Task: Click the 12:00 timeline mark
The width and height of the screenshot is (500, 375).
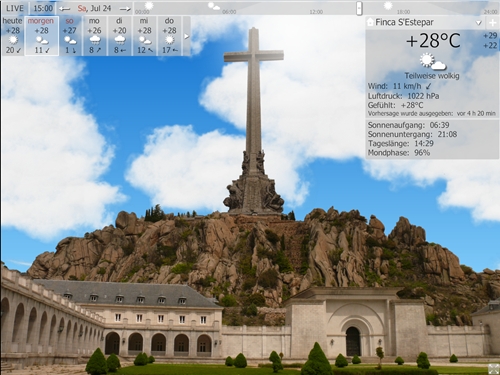Action: 316,12
